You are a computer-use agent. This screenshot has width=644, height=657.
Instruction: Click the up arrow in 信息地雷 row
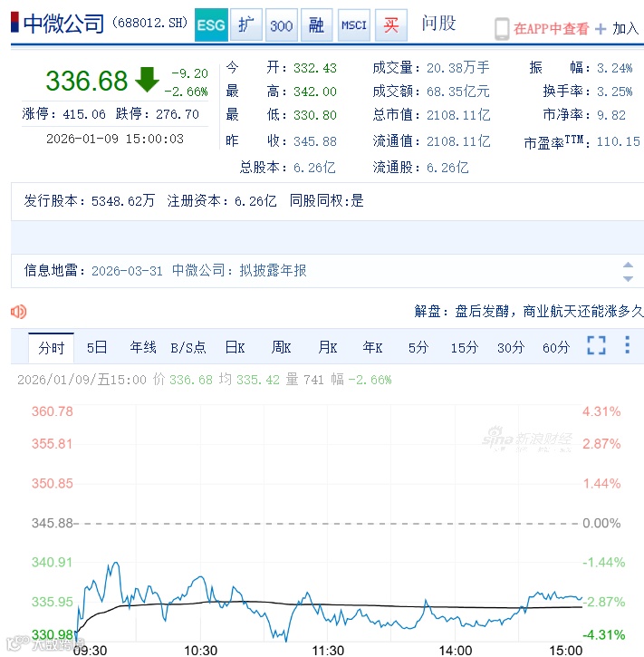pyautogui.click(x=628, y=265)
